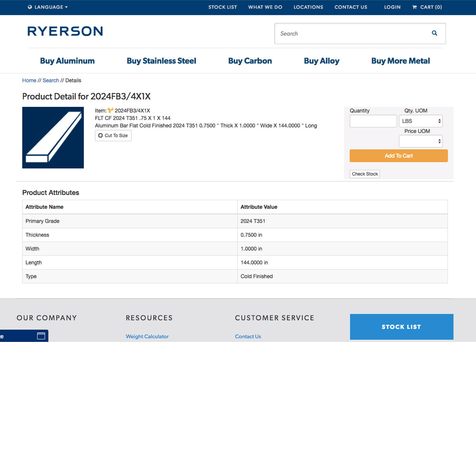Click the Product Detail page heading

(x=86, y=97)
